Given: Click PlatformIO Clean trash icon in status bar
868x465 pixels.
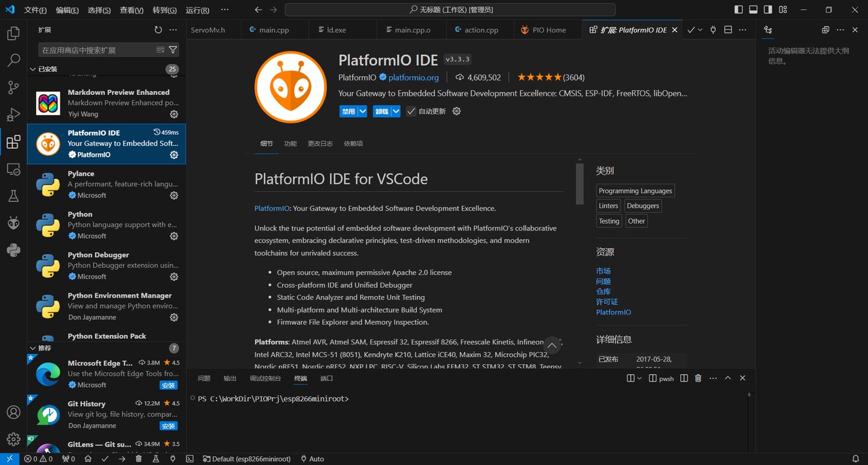Looking at the screenshot, I should click(x=139, y=459).
